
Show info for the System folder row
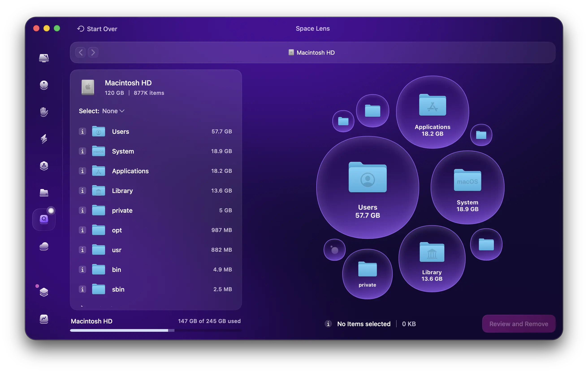click(x=82, y=151)
